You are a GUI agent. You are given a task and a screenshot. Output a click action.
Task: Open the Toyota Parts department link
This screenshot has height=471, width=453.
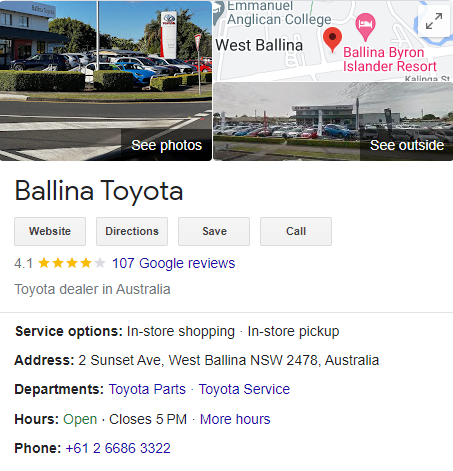[147, 389]
